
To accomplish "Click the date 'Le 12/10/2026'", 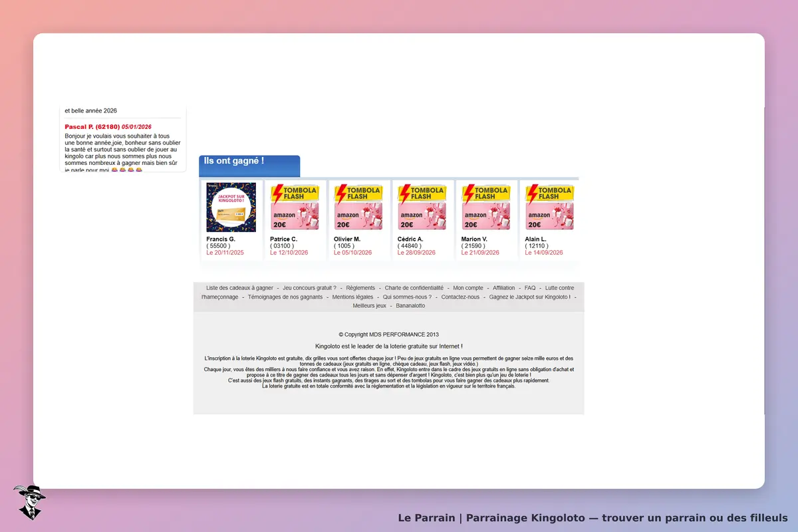I will 289,253.
